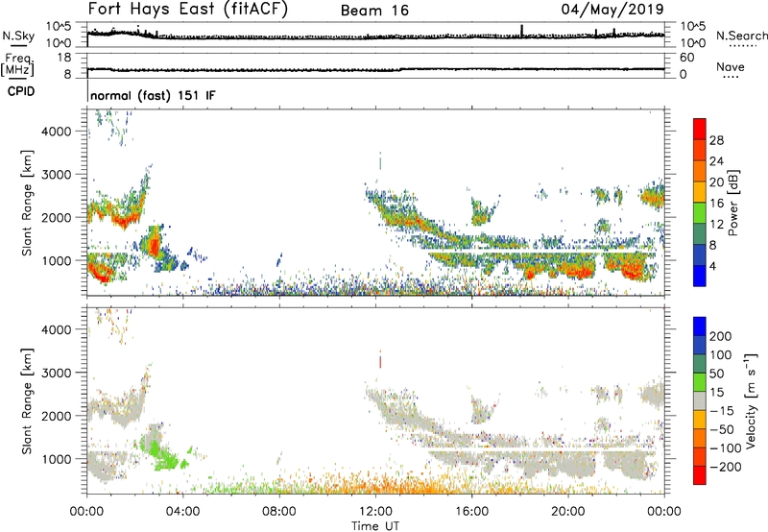Click the '28' value on Power colorbar

[716, 140]
